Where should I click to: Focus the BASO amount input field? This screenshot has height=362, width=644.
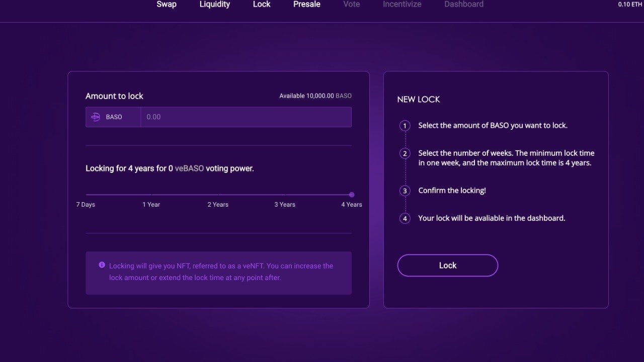point(246,117)
